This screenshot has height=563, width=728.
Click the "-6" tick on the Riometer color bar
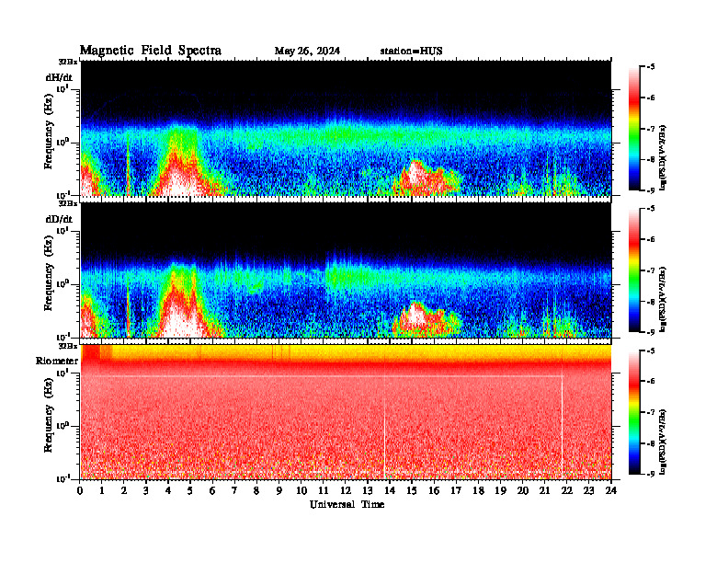pyautogui.click(x=651, y=382)
